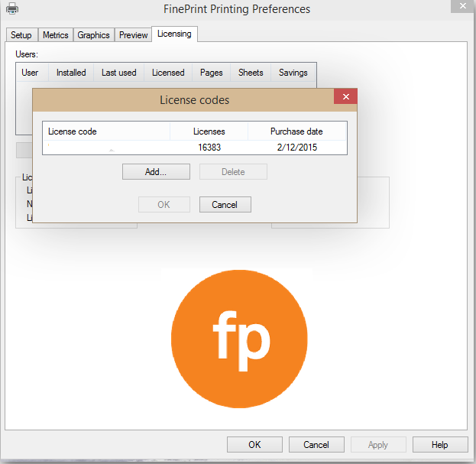Click the Delete button in License codes
The height and width of the screenshot is (464, 476).
233,172
